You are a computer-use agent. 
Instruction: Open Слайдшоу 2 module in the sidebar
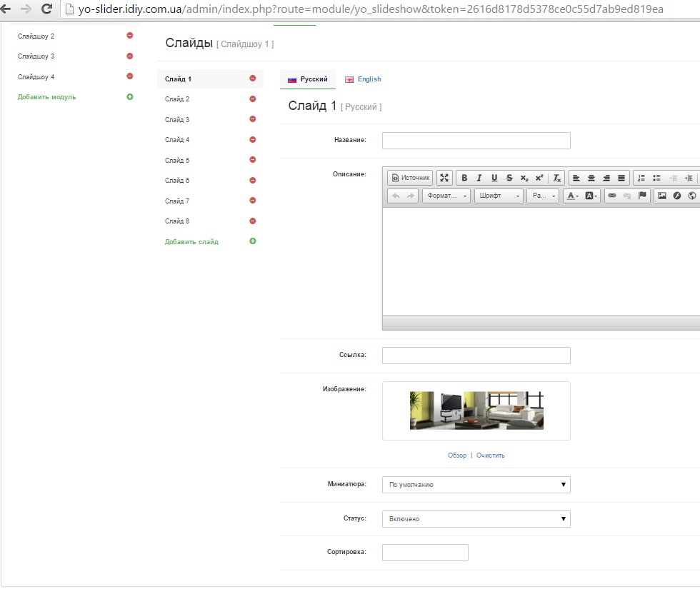point(36,36)
